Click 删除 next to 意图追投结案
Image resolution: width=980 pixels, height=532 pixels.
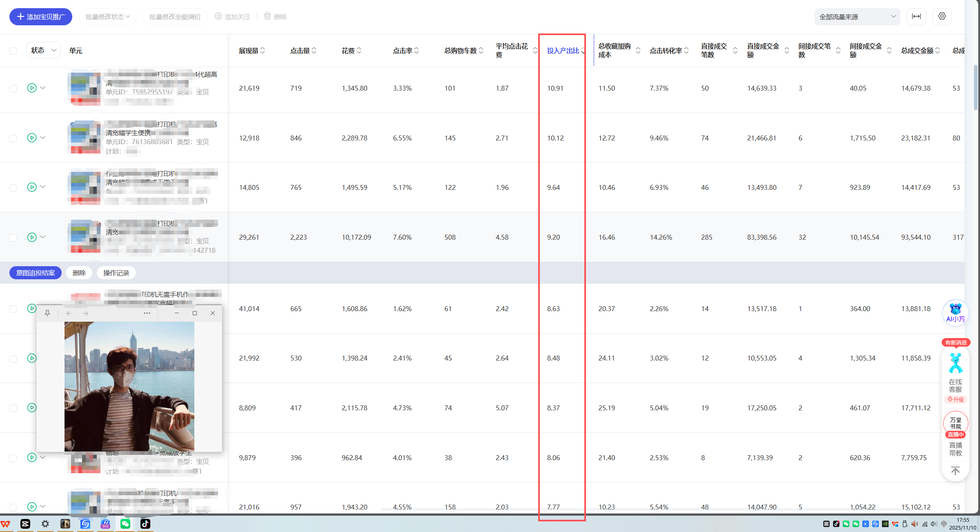[x=79, y=273]
